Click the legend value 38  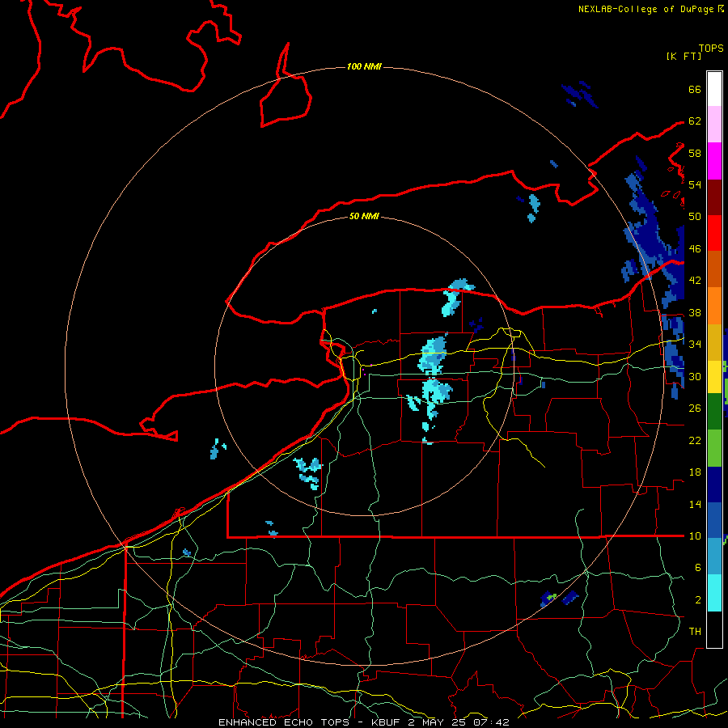695,312
